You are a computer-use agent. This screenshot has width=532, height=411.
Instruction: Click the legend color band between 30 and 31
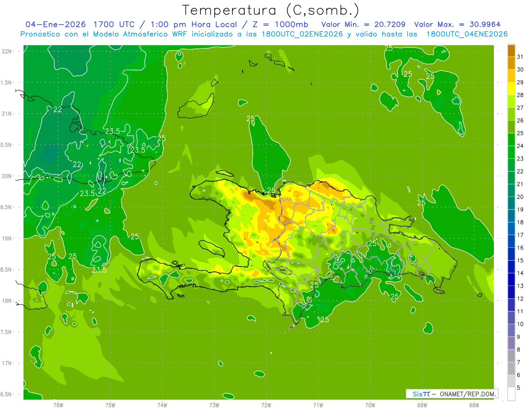tap(511, 63)
